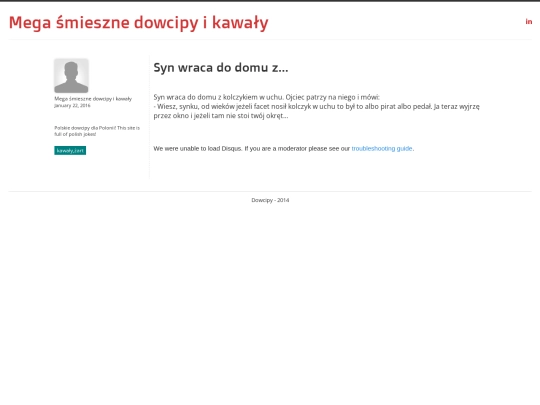Click the 'Dowcipy - 2014' footer text
The width and height of the screenshot is (540, 405).
(x=270, y=200)
